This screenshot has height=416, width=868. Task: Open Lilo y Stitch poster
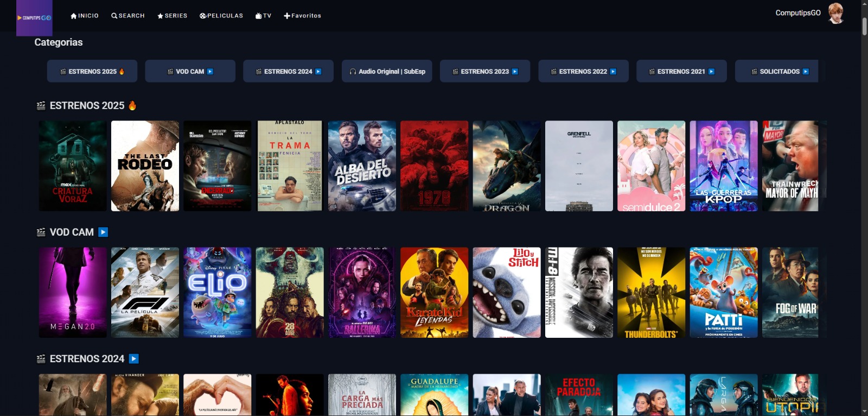[507, 292]
